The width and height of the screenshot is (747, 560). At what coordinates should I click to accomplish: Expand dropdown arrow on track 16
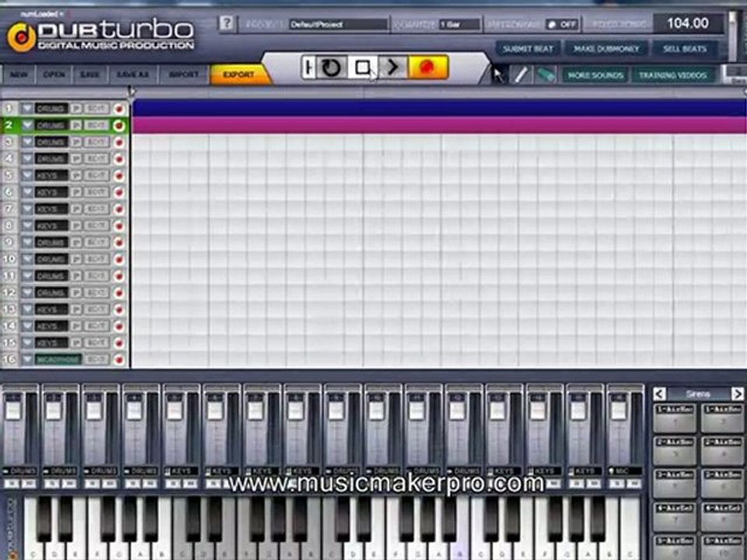click(27, 359)
